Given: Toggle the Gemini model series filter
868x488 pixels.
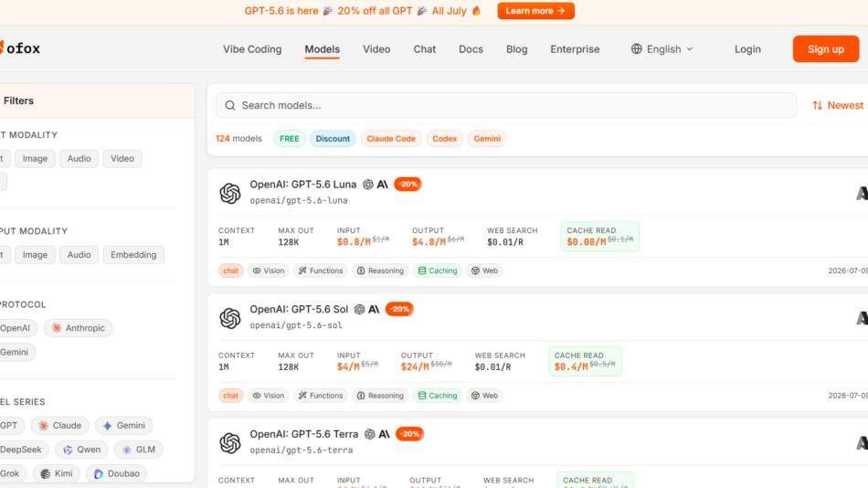Looking at the screenshot, I should 124,426.
